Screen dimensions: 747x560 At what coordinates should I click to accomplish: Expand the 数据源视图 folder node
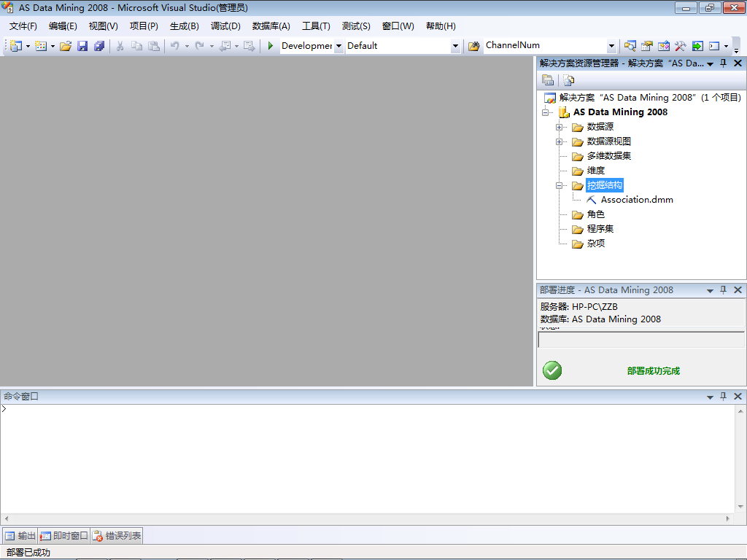560,142
